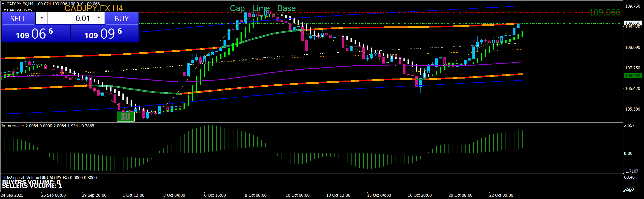Click the SELL button
This screenshot has height=199, width=644.
click(18, 19)
